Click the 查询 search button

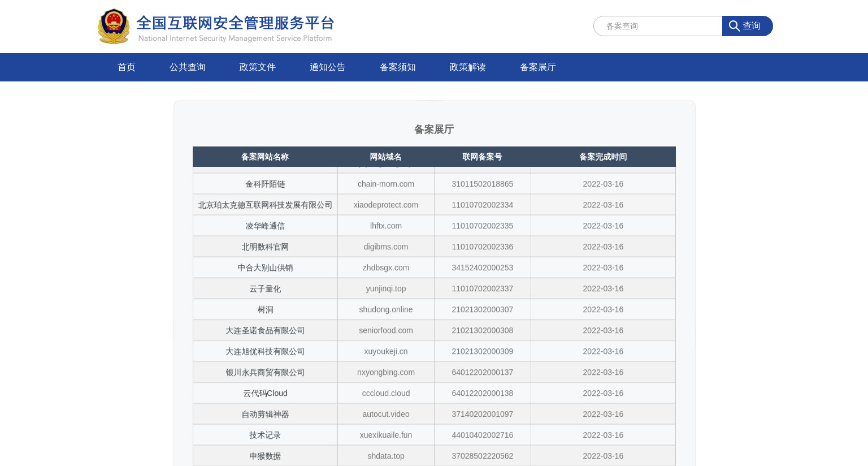747,26
